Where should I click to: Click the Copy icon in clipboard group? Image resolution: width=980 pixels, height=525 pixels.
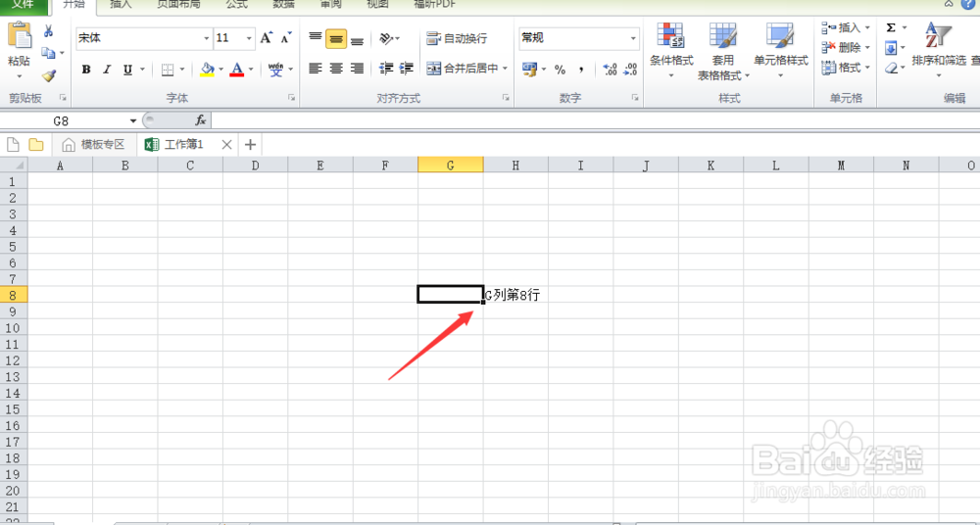48,53
